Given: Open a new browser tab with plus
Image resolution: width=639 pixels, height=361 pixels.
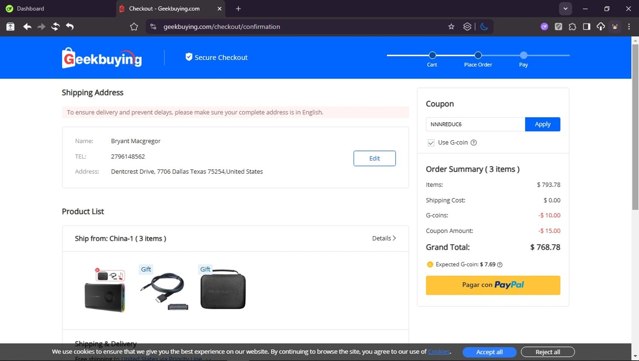Looking at the screenshot, I should 238,9.
